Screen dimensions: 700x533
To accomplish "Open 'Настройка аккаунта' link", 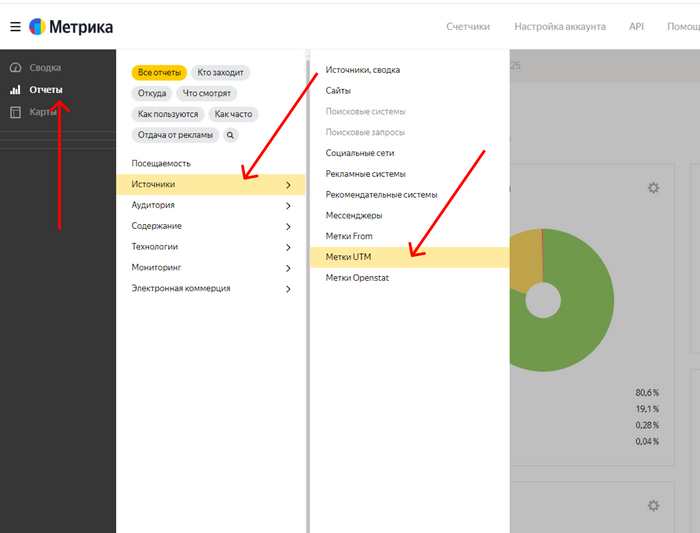I will 560,27.
